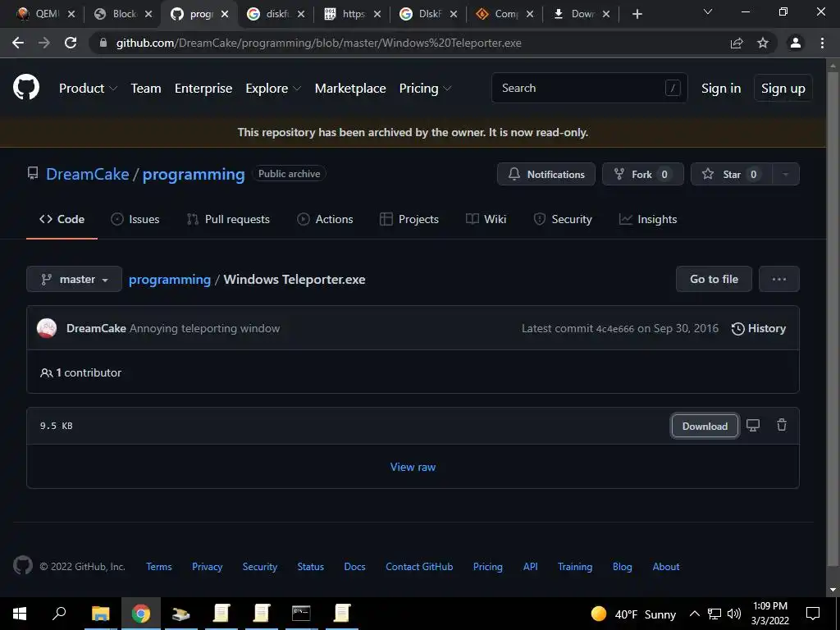Click the browser address bar URL
840x630 pixels.
(319, 43)
